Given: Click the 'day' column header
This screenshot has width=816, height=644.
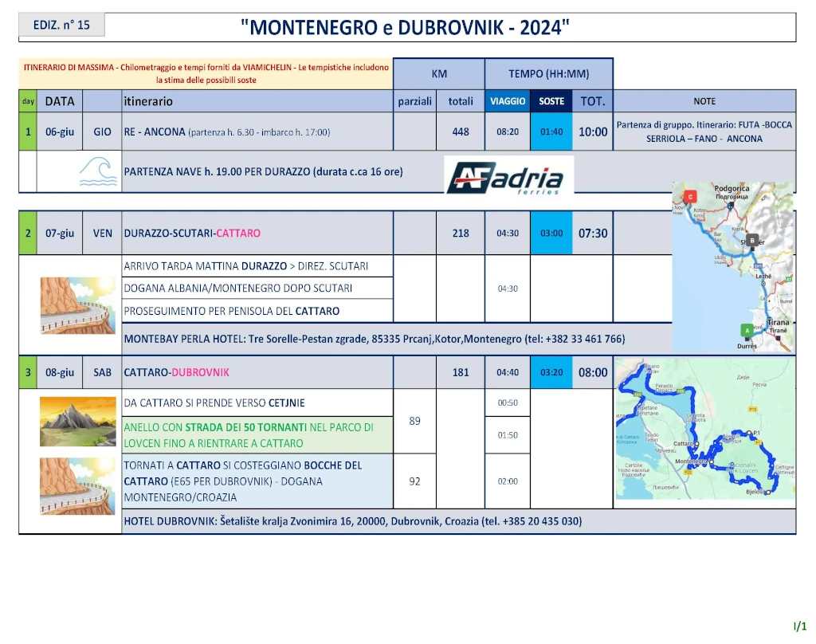Looking at the screenshot, I should pos(28,101).
